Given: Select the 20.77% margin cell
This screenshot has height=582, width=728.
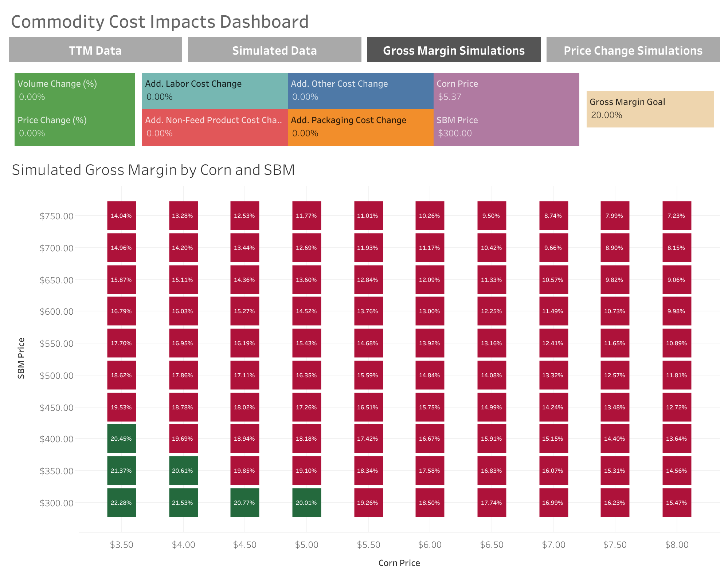Looking at the screenshot, I should tap(245, 503).
